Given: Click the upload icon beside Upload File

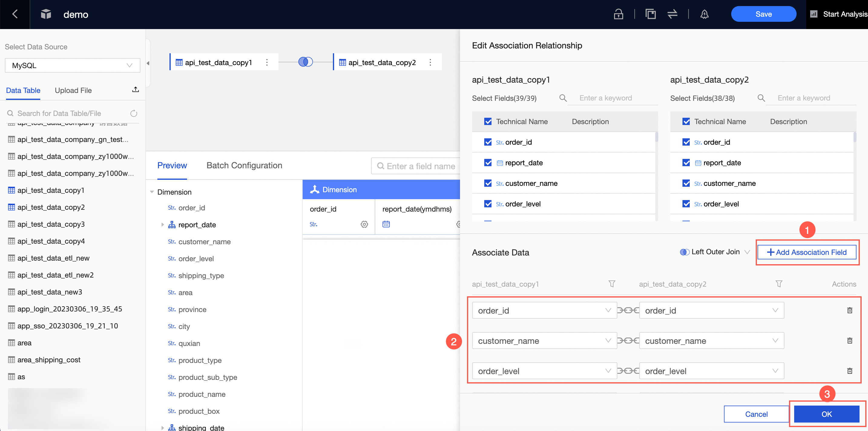Looking at the screenshot, I should (136, 90).
